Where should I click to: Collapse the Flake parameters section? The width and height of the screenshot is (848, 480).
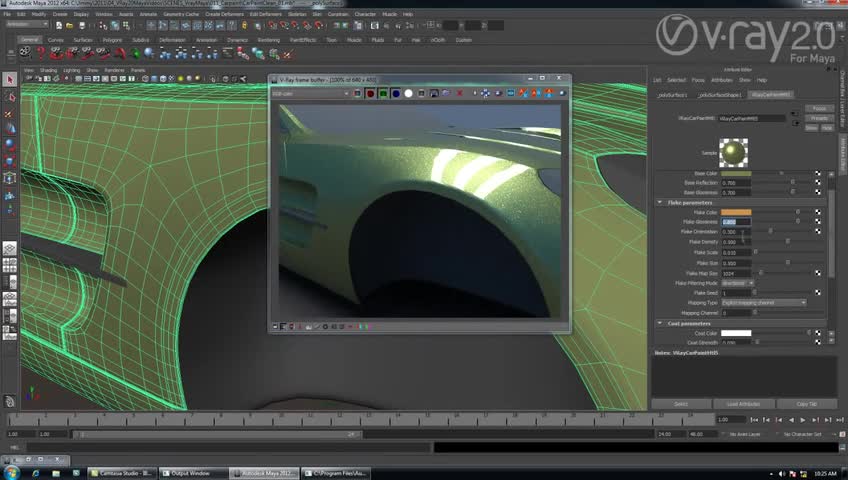660,202
